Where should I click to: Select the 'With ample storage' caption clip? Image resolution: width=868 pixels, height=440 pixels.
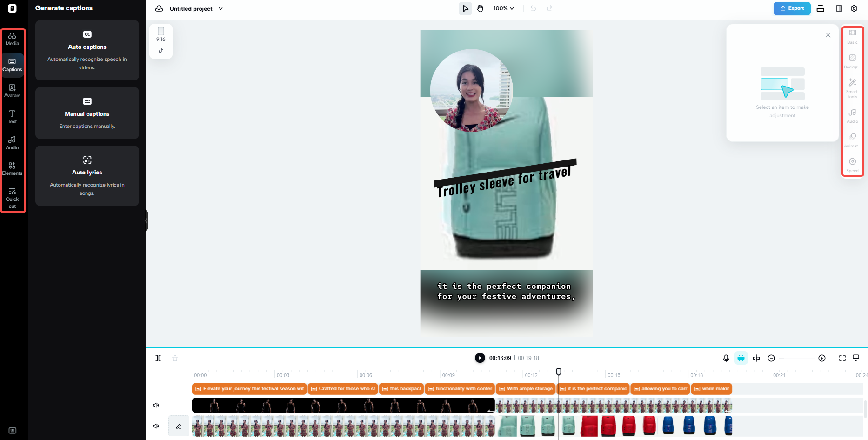click(525, 388)
